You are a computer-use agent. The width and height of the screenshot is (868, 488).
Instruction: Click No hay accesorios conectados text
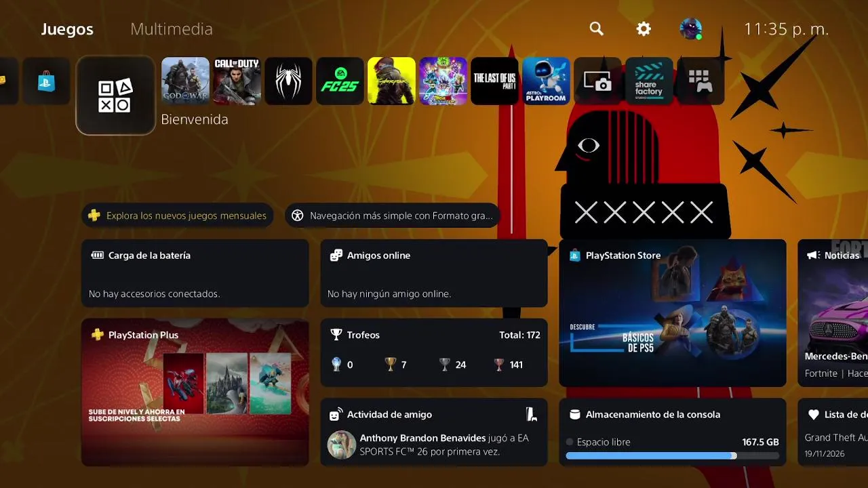155,293
